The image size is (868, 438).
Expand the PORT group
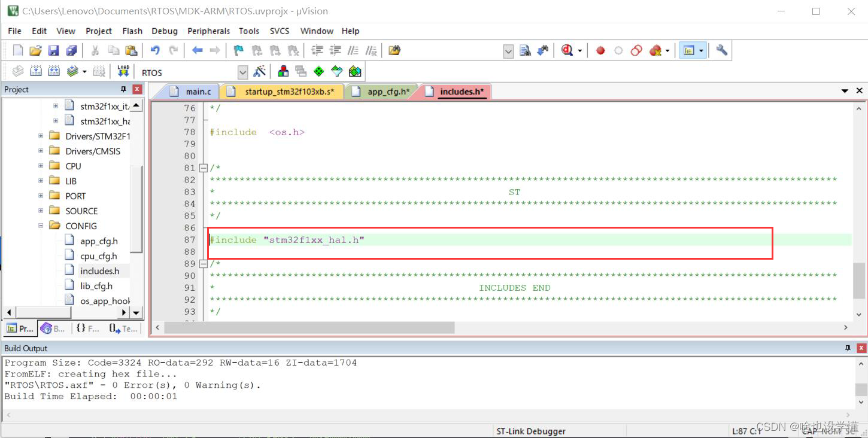click(x=41, y=196)
